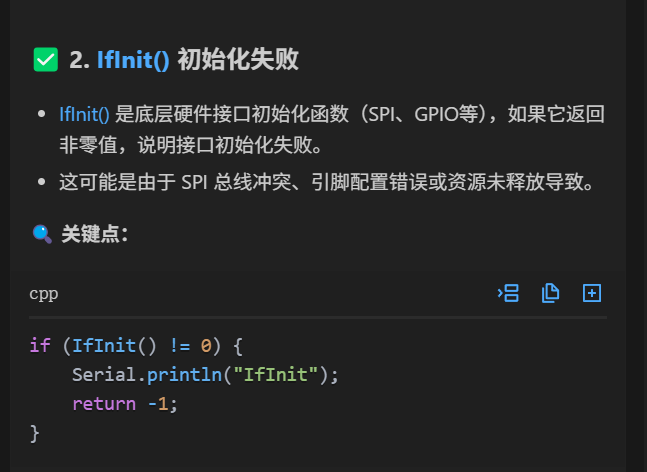Click the 非零值 sentence in first bullet

[190, 145]
